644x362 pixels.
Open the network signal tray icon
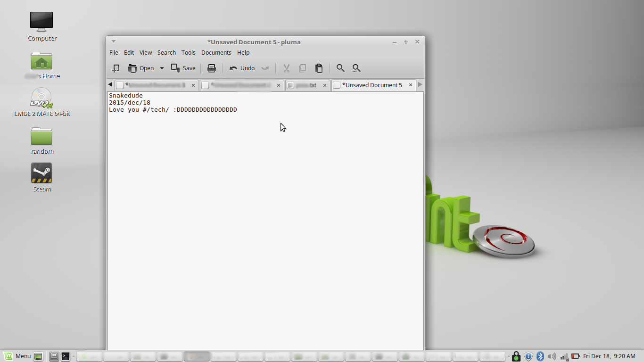(564, 356)
